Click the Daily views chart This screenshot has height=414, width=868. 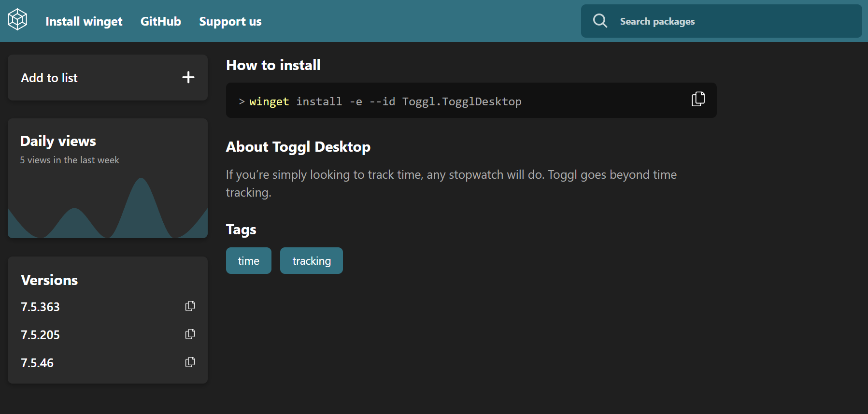[x=108, y=208]
